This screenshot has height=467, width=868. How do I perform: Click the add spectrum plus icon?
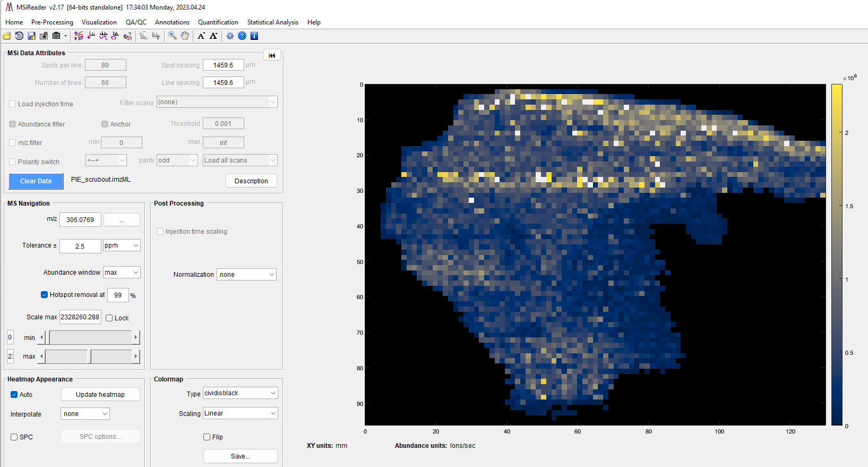click(x=91, y=36)
